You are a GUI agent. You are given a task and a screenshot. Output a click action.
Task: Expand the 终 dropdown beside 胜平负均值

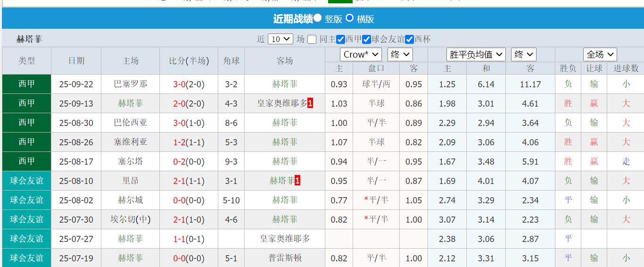click(524, 54)
